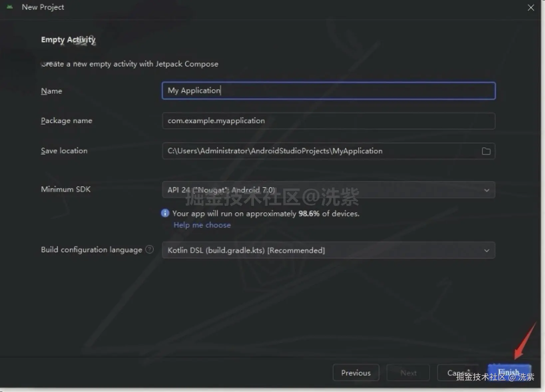Screen dimensions: 545x392
Task: Click the My Application name text
Action: [x=193, y=90]
